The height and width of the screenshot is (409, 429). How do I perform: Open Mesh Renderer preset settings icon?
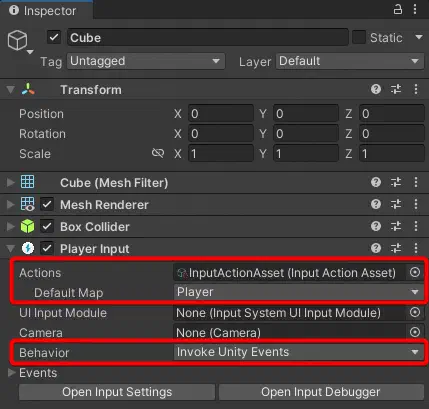396,204
